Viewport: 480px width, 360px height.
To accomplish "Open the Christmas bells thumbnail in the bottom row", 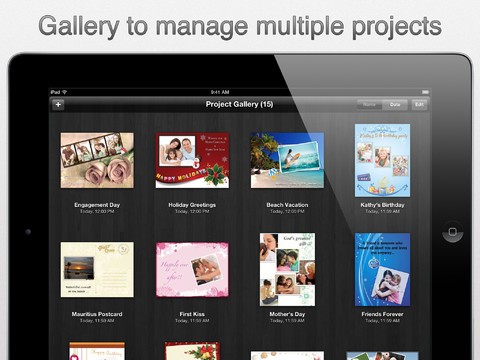I will click(192, 351).
